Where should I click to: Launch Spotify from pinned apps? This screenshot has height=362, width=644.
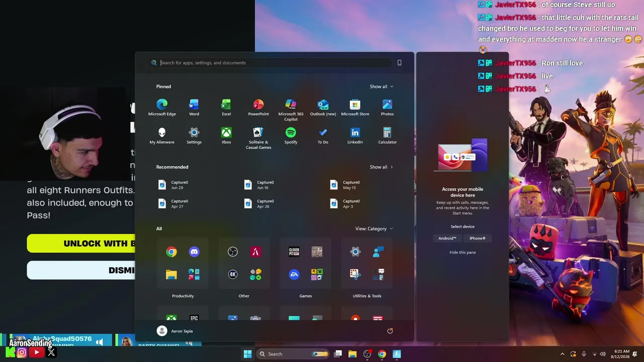[x=291, y=136]
